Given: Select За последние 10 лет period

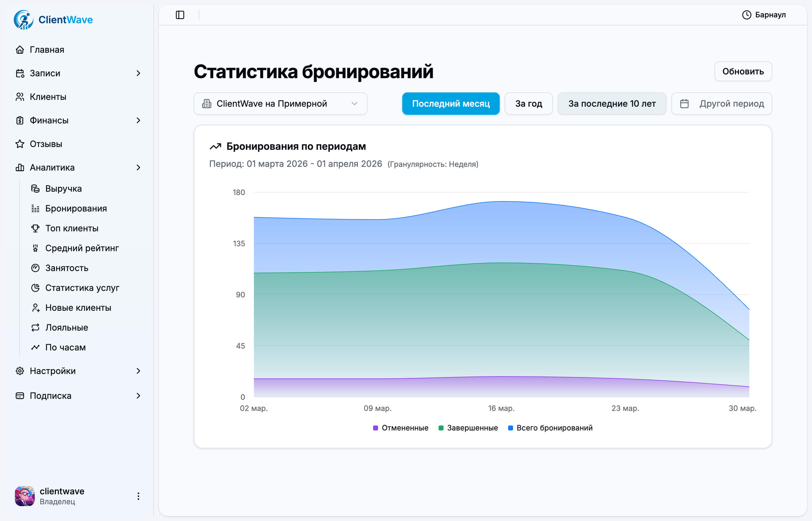Looking at the screenshot, I should [612, 104].
